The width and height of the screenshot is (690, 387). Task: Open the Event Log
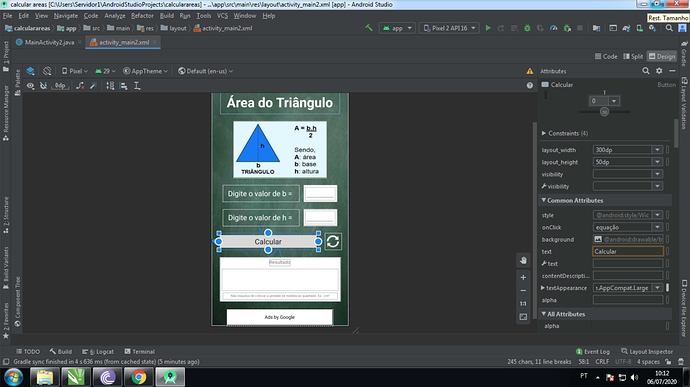(x=592, y=351)
